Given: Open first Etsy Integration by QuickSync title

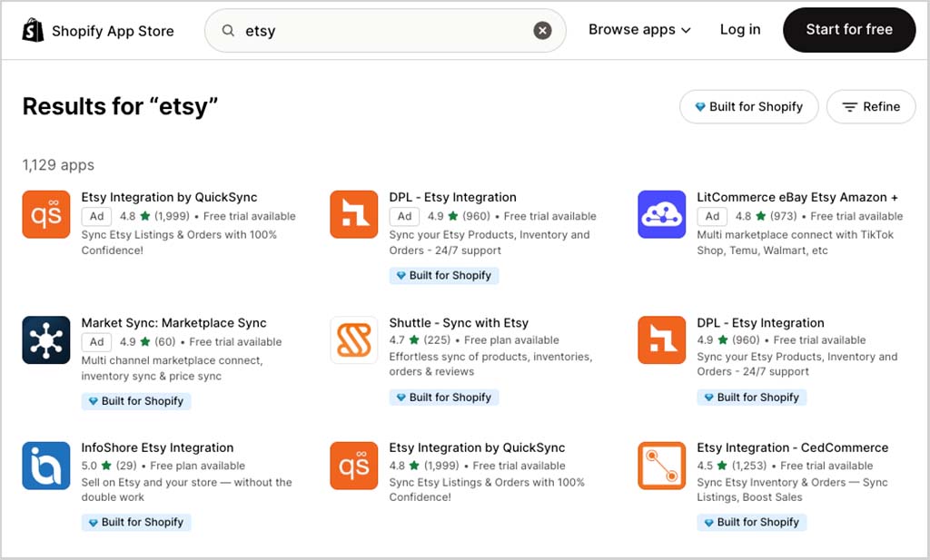Looking at the screenshot, I should pos(169,197).
